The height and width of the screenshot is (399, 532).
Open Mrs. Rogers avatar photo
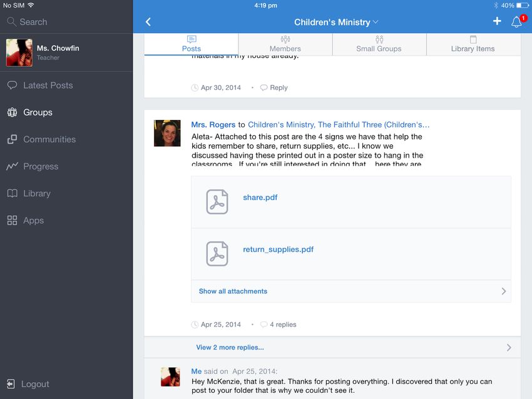click(x=167, y=133)
